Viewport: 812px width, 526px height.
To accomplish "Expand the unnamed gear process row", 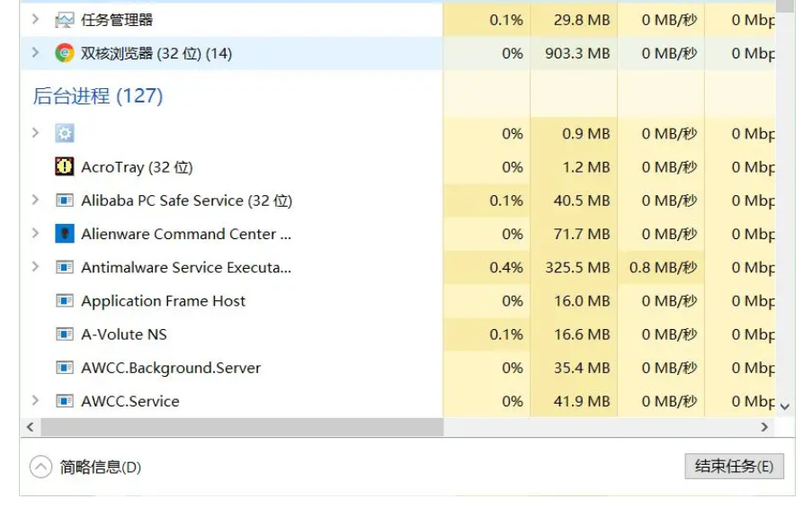I will 35,133.
